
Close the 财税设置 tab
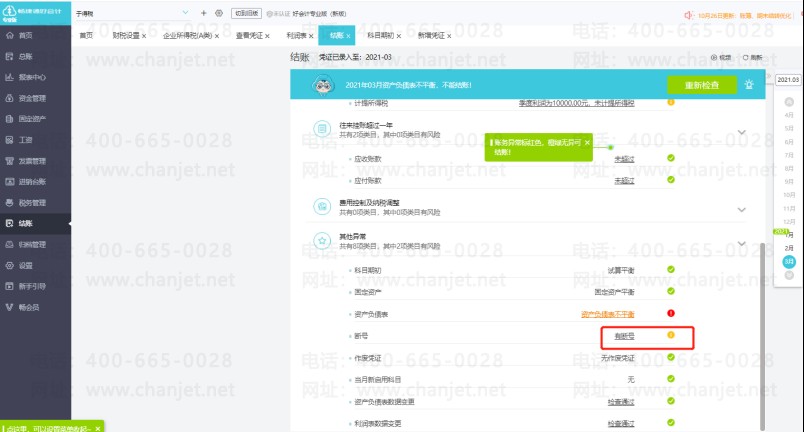coord(144,35)
